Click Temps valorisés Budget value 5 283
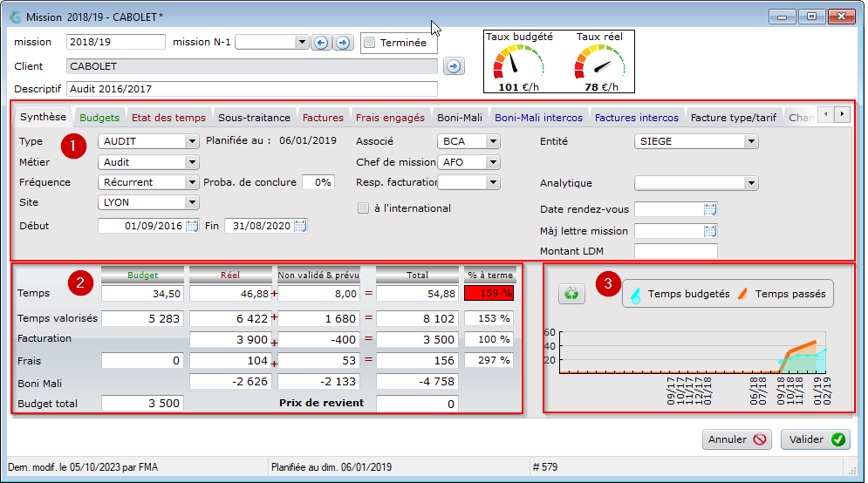The image size is (868, 483). [x=142, y=319]
